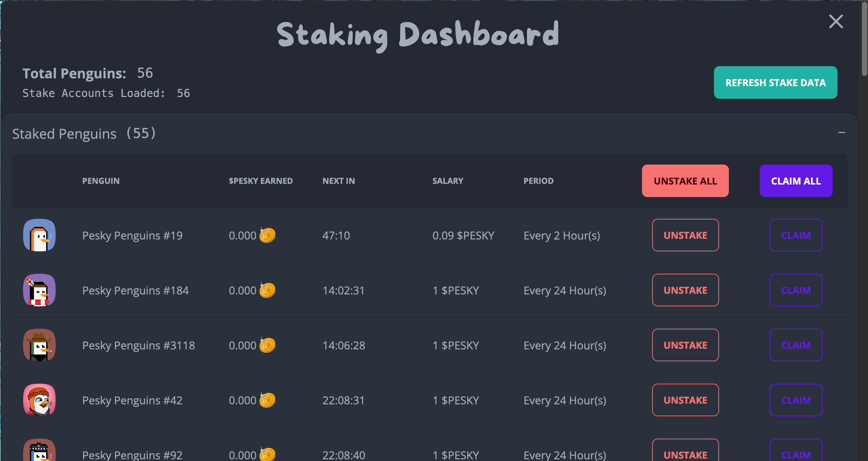Click the $PESKY coin icon for #3118
This screenshot has height=461, width=868.
tap(267, 345)
